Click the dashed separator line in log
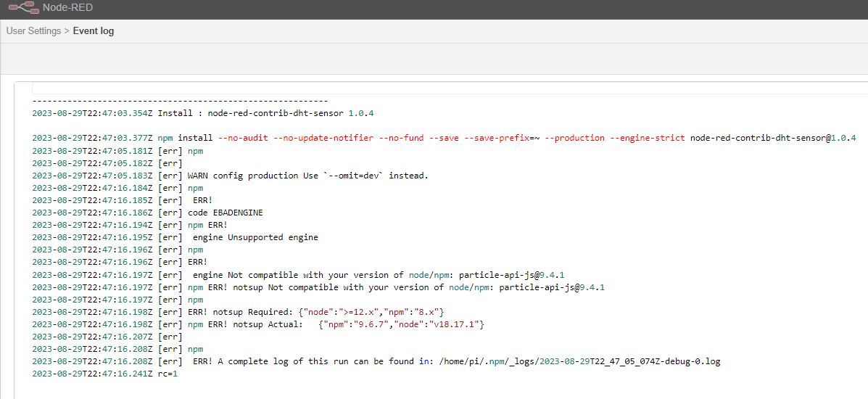The image size is (868, 399). 180,101
